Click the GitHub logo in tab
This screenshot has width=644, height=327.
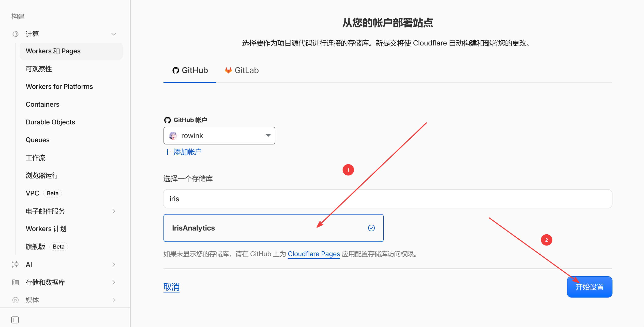(176, 70)
